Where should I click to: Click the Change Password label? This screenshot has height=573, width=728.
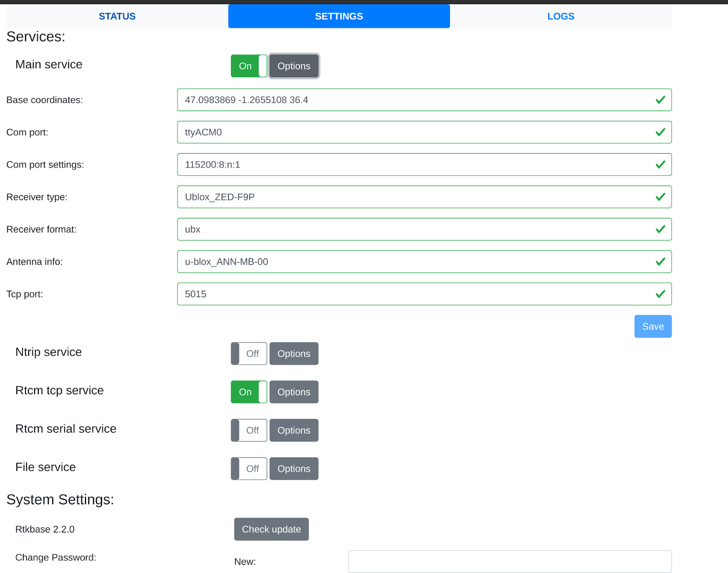(x=56, y=558)
